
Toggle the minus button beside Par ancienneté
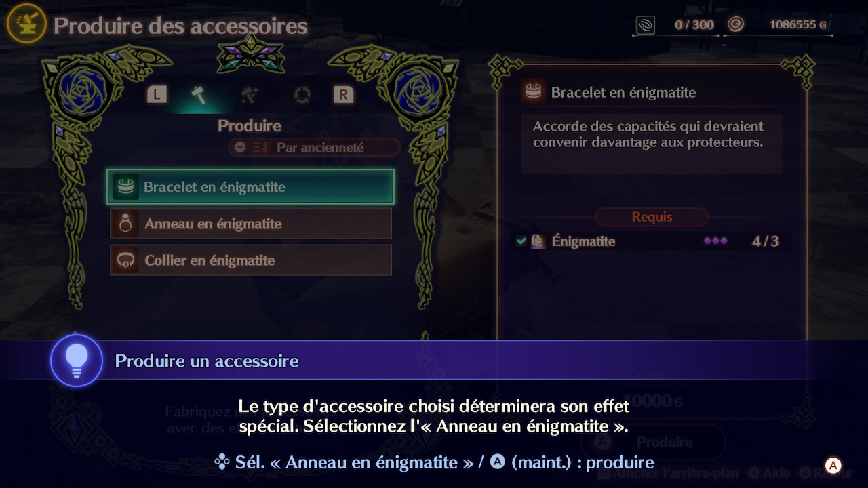240,147
